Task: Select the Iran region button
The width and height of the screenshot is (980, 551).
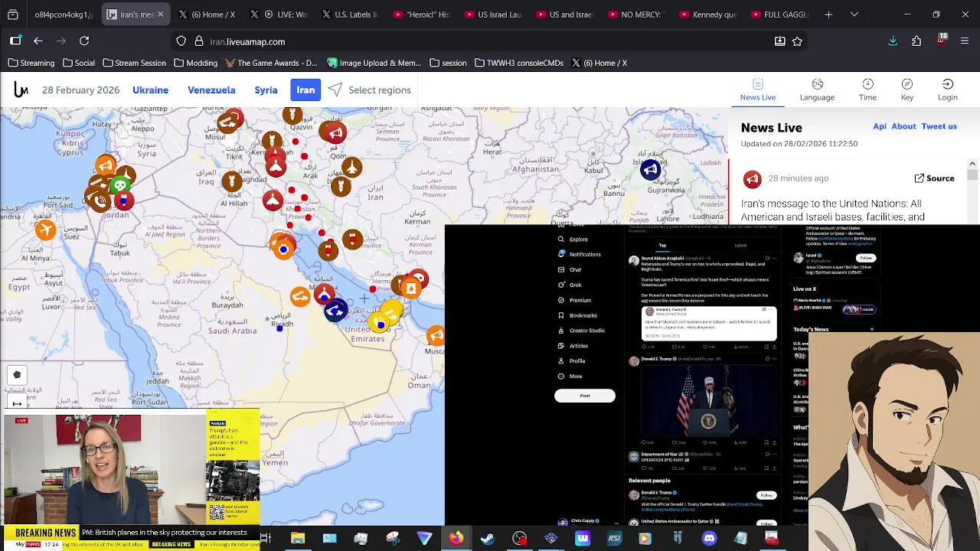Action: coord(305,90)
